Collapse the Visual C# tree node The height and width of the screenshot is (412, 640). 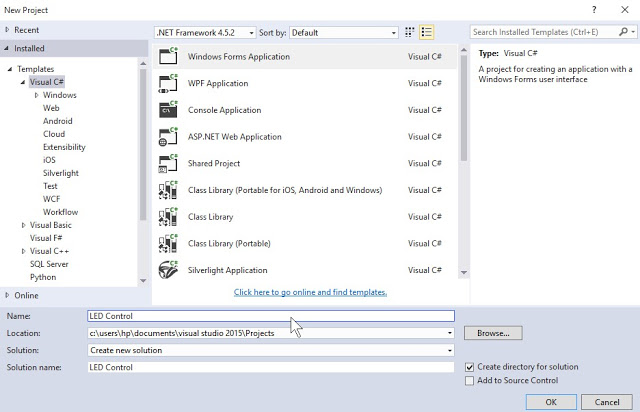23,82
